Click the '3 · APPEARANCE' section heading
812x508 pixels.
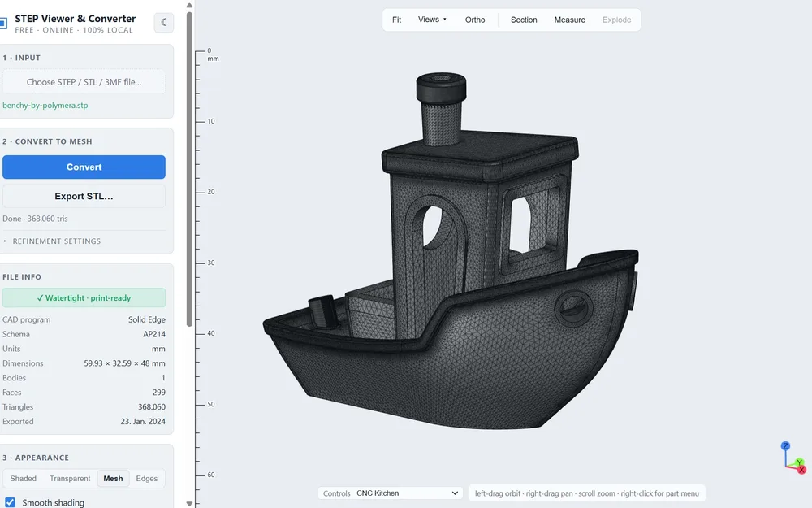(36, 458)
